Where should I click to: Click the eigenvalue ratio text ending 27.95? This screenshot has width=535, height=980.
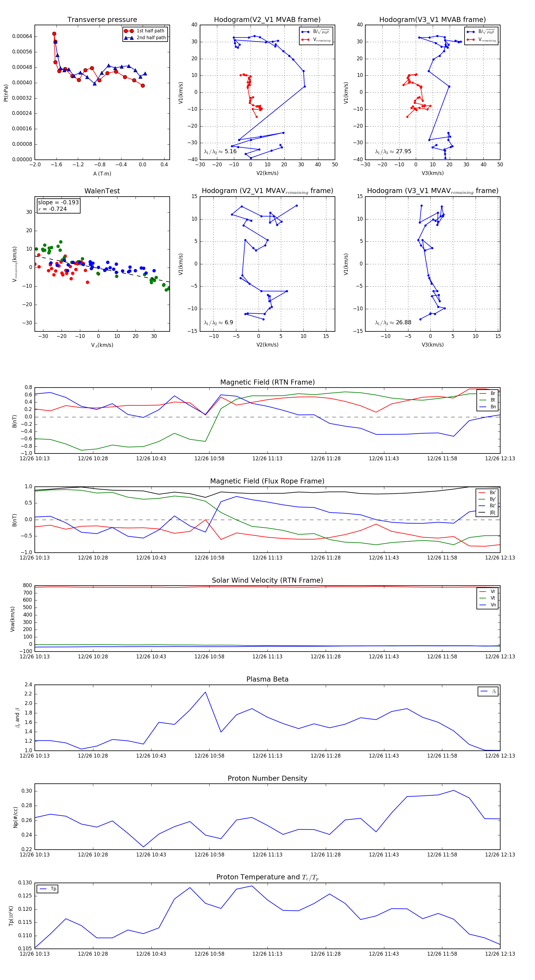(x=393, y=151)
